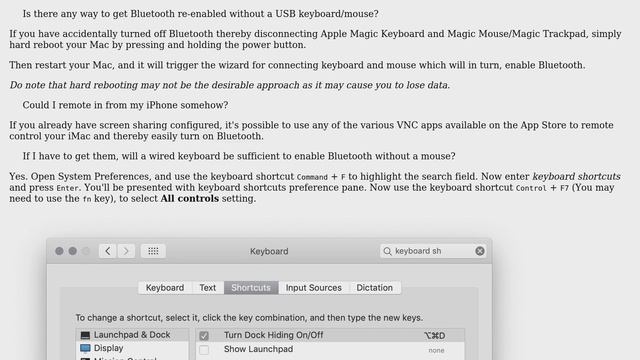
Task: Clear the search field with the X icon
Action: pos(480,251)
